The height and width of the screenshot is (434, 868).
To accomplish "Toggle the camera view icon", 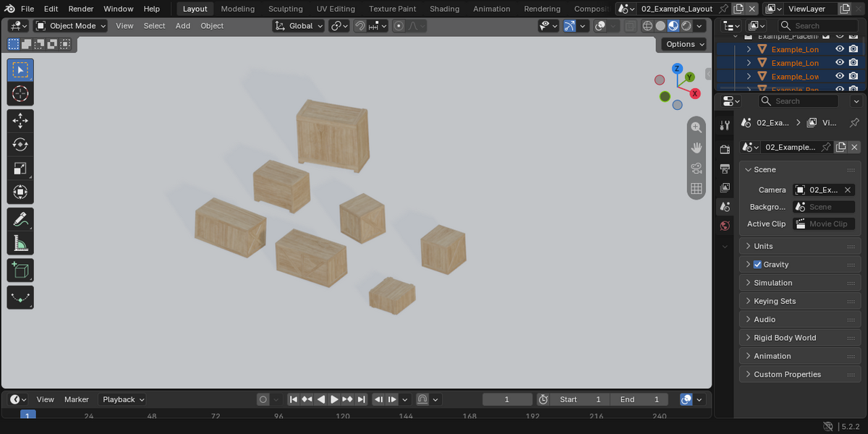I will coord(696,168).
